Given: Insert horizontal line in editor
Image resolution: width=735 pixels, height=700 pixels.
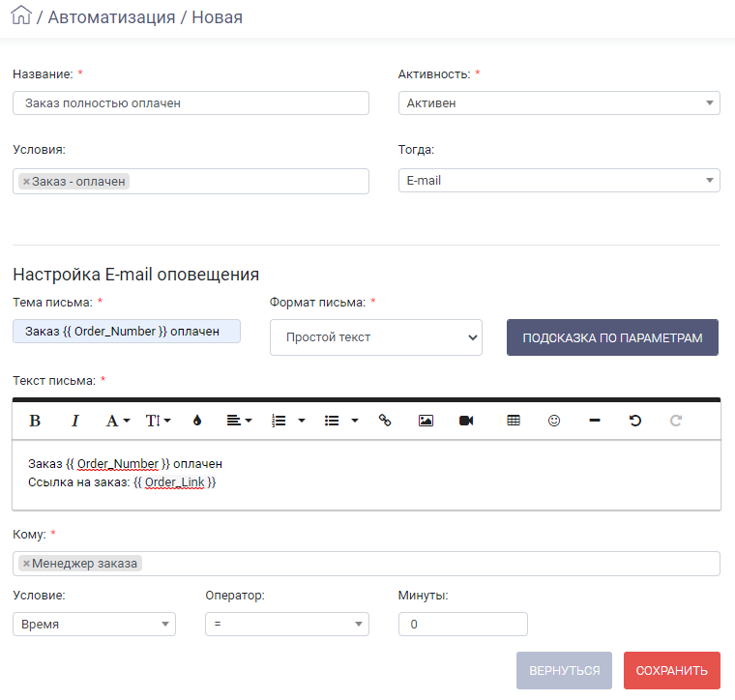Looking at the screenshot, I should [x=595, y=421].
